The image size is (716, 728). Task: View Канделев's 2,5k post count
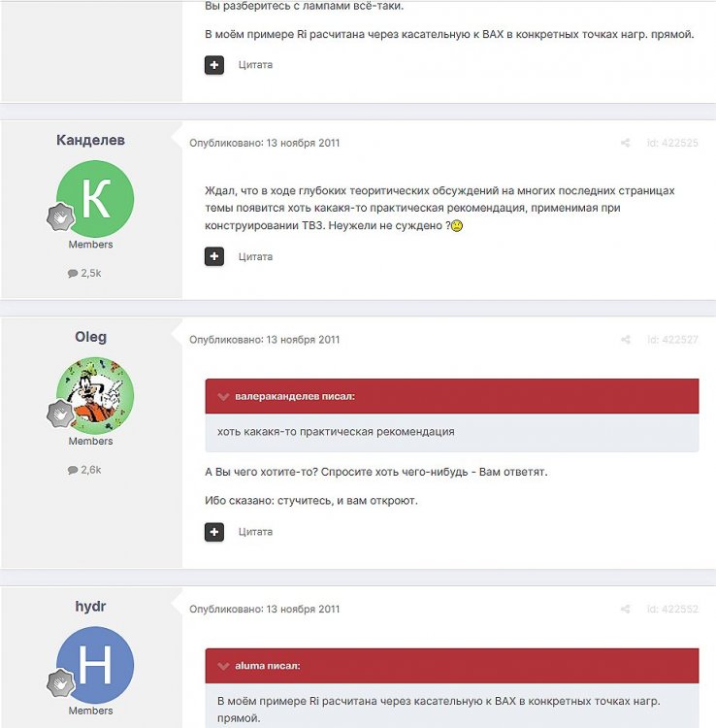[x=84, y=273]
